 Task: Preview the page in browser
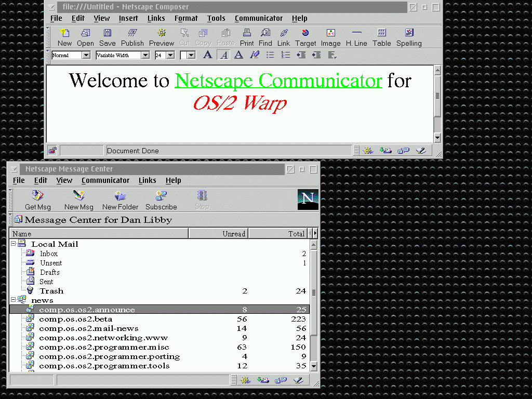tap(162, 37)
